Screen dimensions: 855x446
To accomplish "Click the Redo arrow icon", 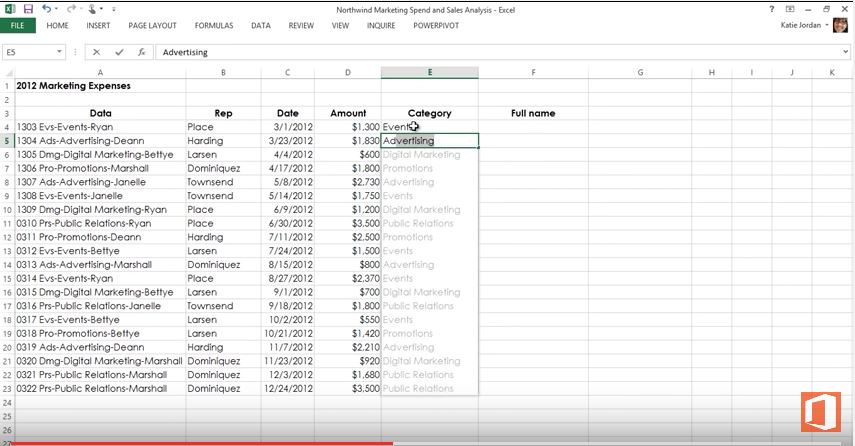I will pos(72,8).
